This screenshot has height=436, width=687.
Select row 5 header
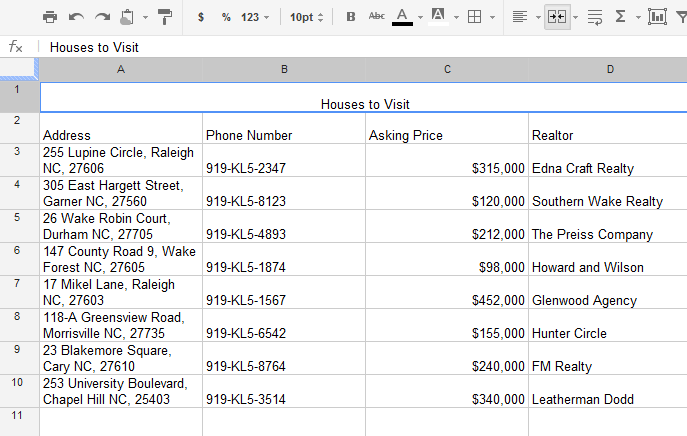click(19, 226)
